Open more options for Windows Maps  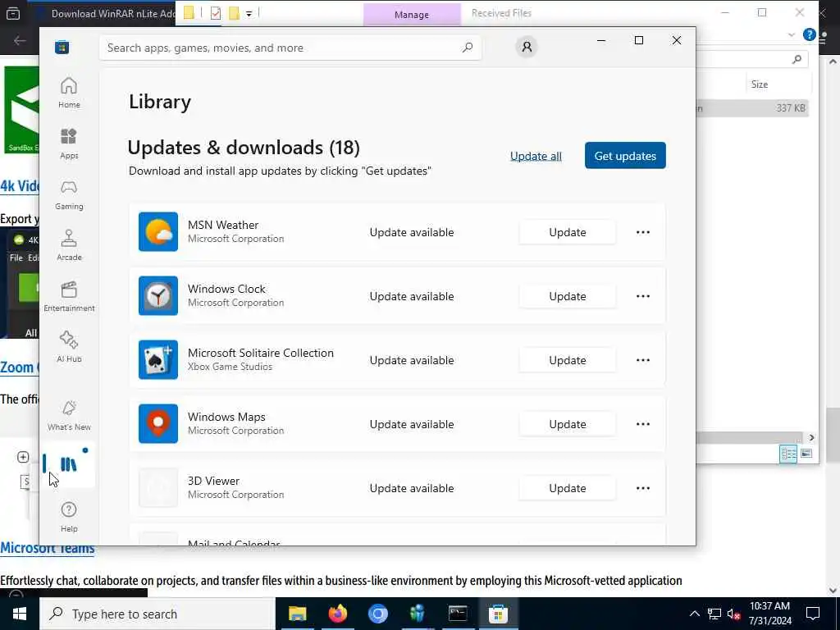coord(643,424)
